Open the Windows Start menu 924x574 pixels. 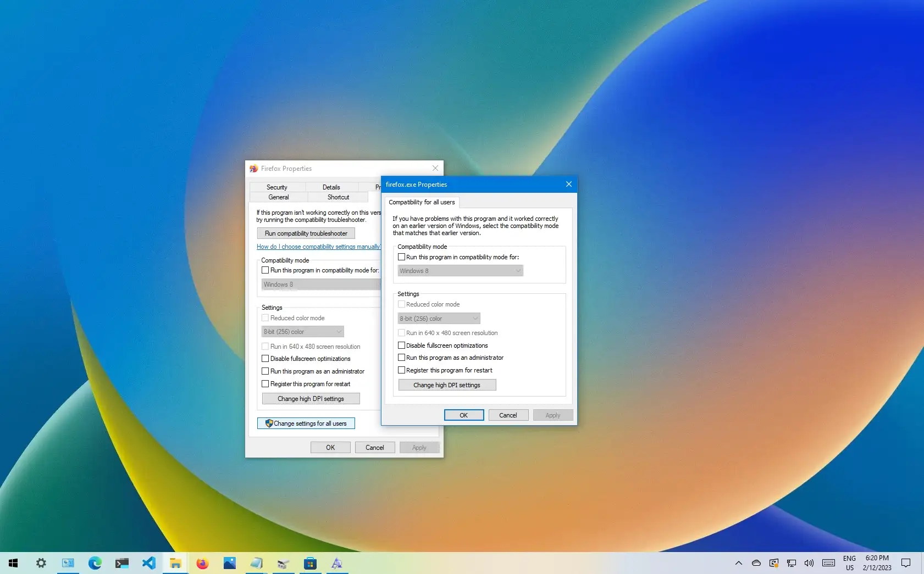(x=13, y=563)
